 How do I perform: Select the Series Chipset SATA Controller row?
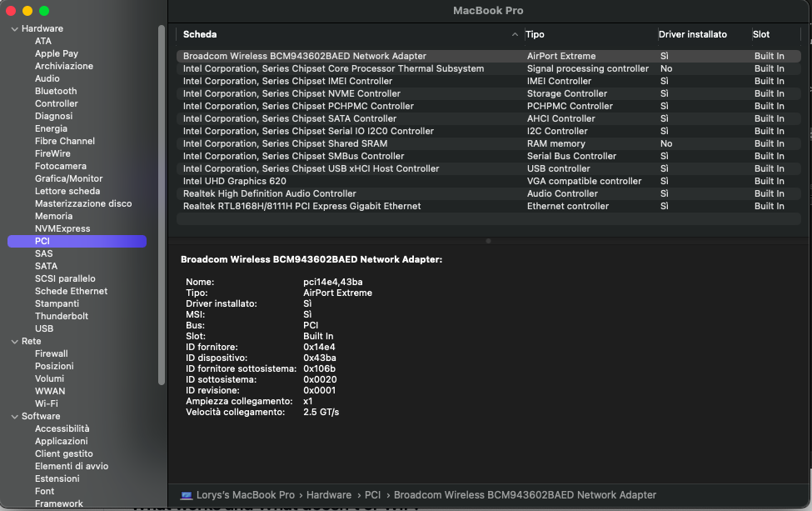point(488,118)
